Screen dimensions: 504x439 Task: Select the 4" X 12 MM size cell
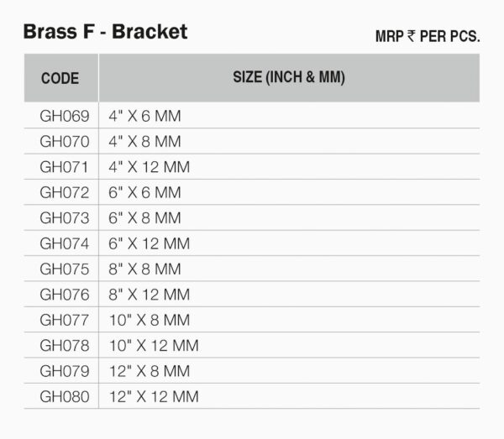pos(149,167)
